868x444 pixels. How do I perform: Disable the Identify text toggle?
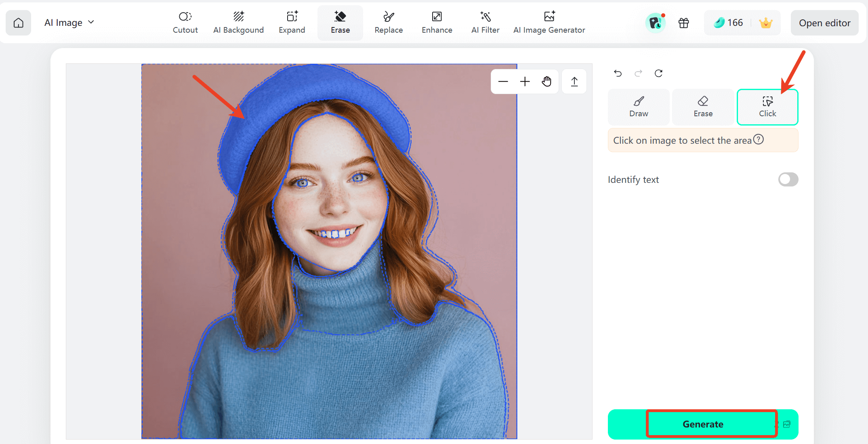pyautogui.click(x=788, y=179)
